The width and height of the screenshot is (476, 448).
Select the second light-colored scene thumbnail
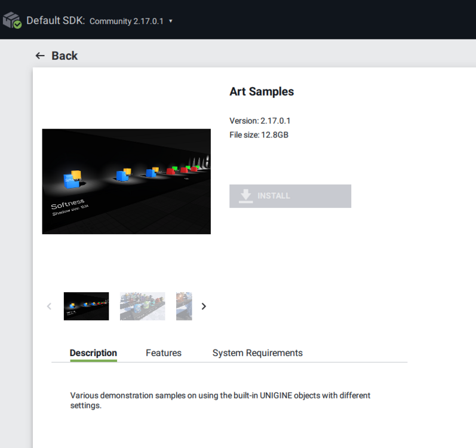pos(142,306)
